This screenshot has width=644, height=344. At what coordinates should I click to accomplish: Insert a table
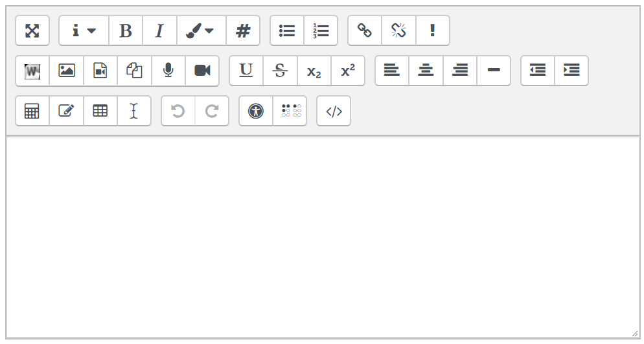(100, 111)
